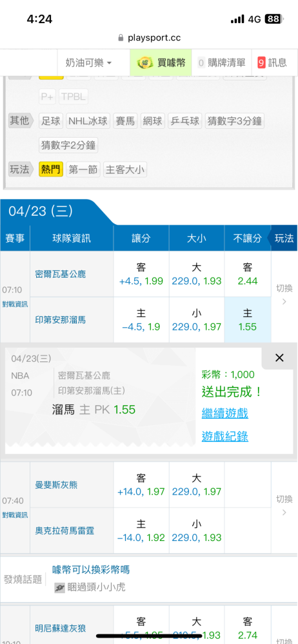
Task: Tap the 買噱幣 coin button
Action: pos(161,63)
